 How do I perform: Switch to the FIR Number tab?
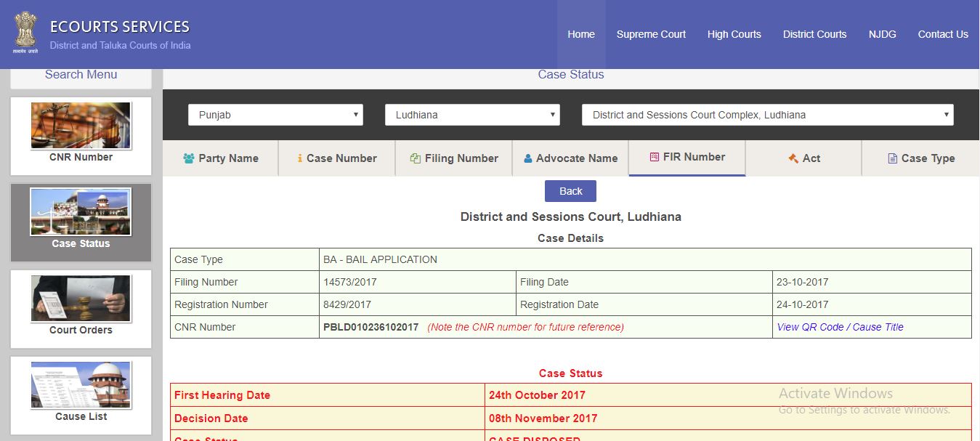pos(687,157)
